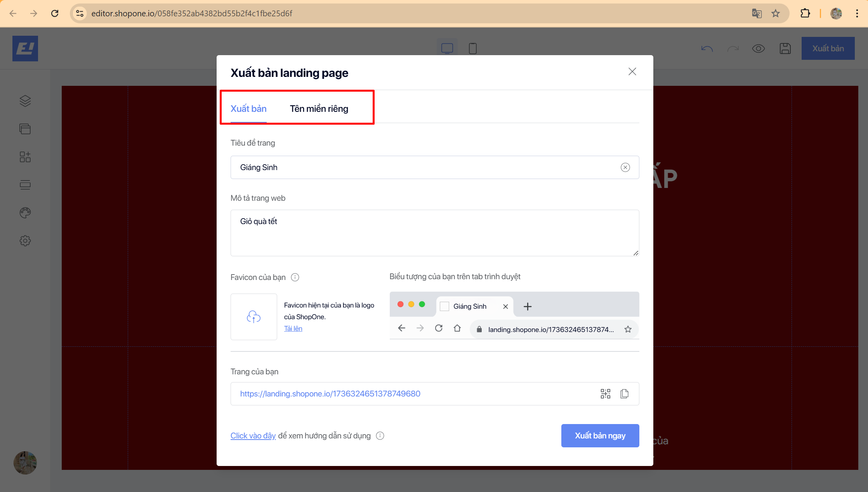The width and height of the screenshot is (868, 492).
Task: Open the color palette icon in sidebar
Action: (x=25, y=213)
